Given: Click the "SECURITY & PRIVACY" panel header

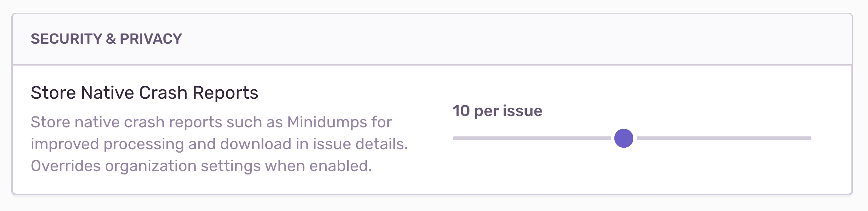Looking at the screenshot, I should [x=106, y=39].
